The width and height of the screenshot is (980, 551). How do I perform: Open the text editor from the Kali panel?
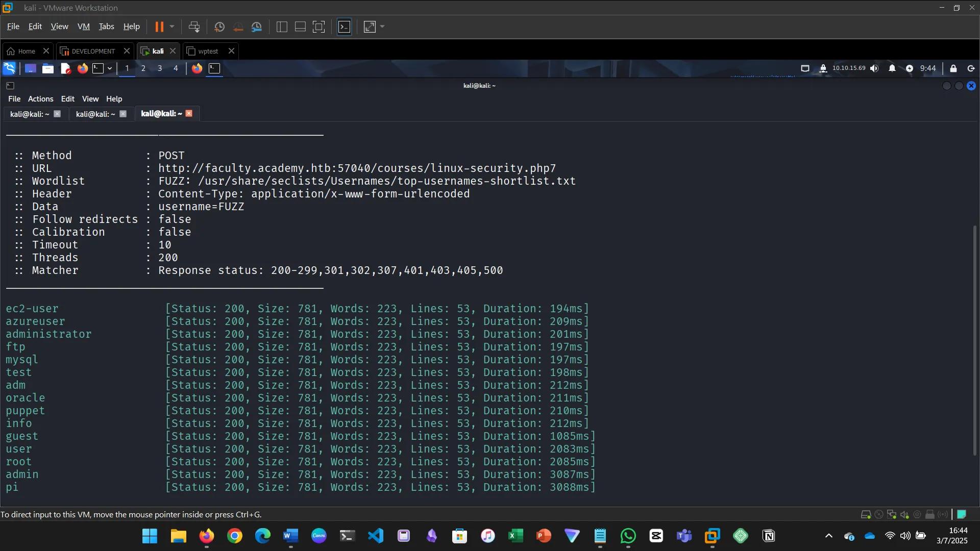click(x=65, y=68)
